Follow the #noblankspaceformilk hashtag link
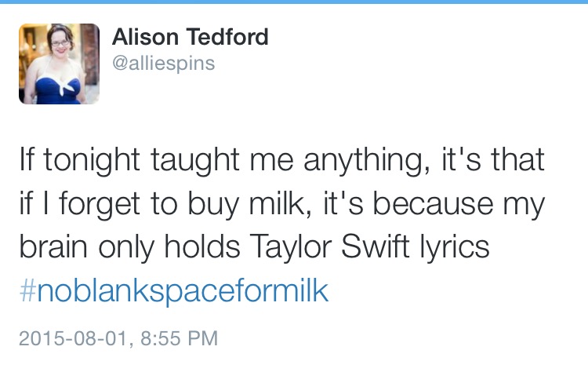588x372 pixels. (x=174, y=291)
